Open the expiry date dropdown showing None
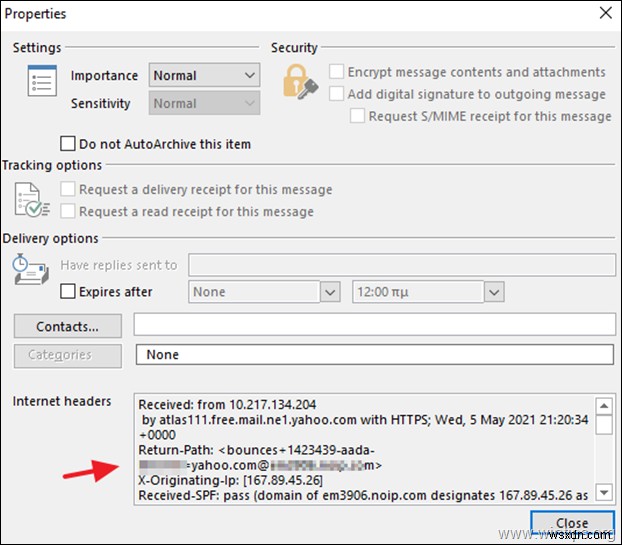 point(330,292)
